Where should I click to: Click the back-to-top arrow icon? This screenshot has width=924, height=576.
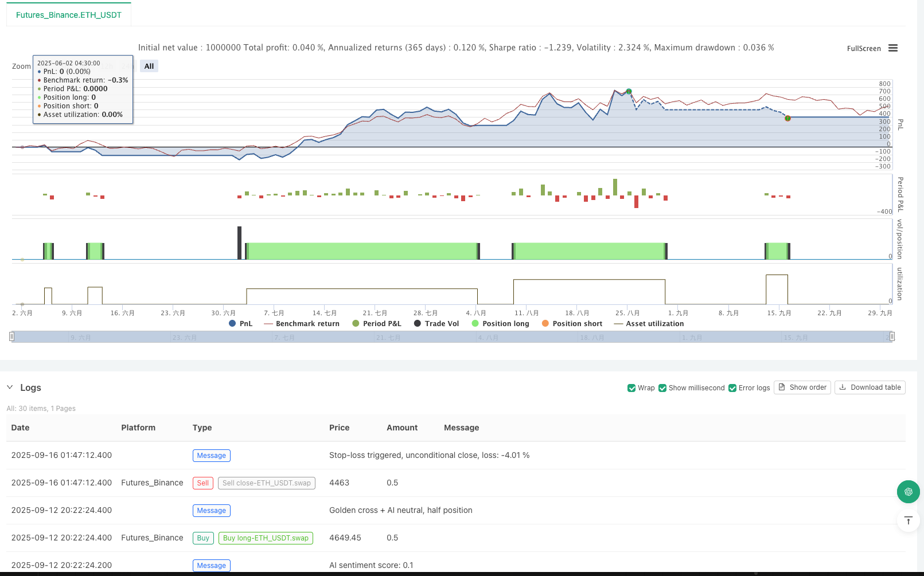[908, 520]
